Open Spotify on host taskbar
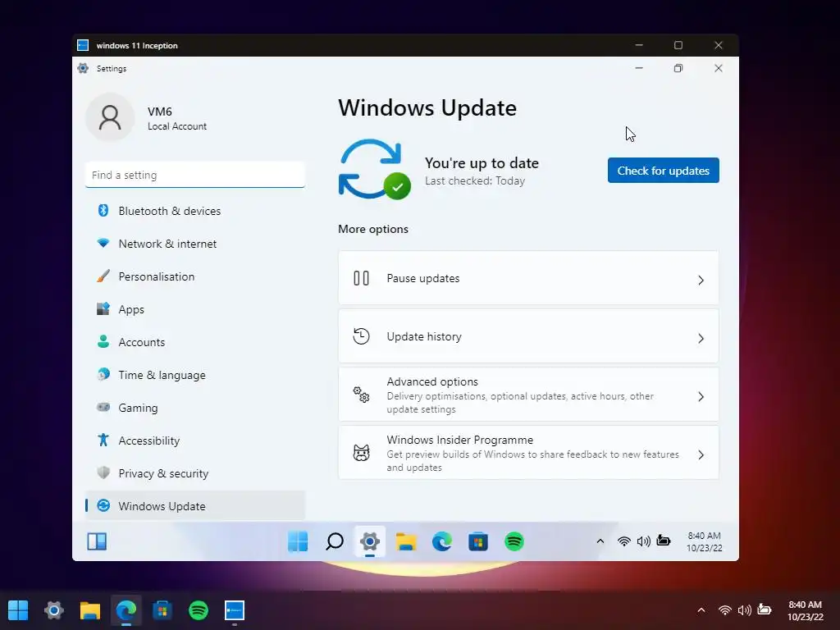The height and width of the screenshot is (630, 840). point(199,609)
